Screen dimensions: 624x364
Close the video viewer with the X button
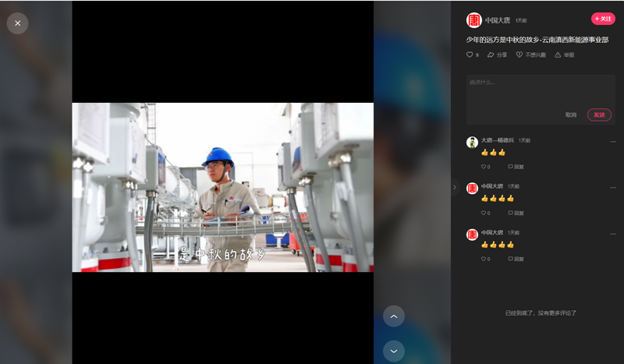click(17, 23)
